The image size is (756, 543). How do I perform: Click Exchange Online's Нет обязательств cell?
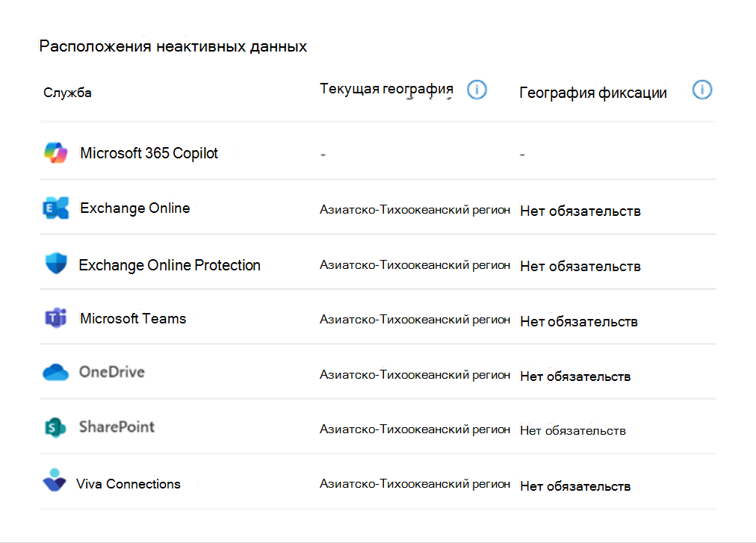click(x=580, y=211)
